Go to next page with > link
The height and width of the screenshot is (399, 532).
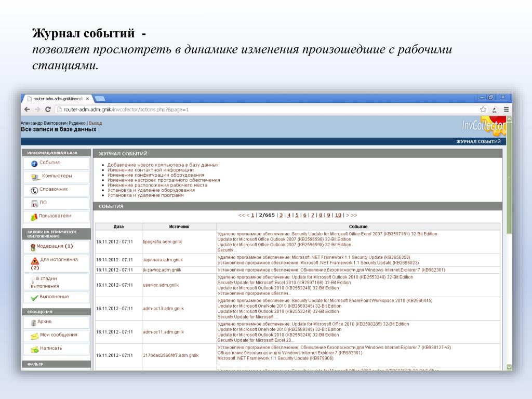pyautogui.click(x=348, y=215)
